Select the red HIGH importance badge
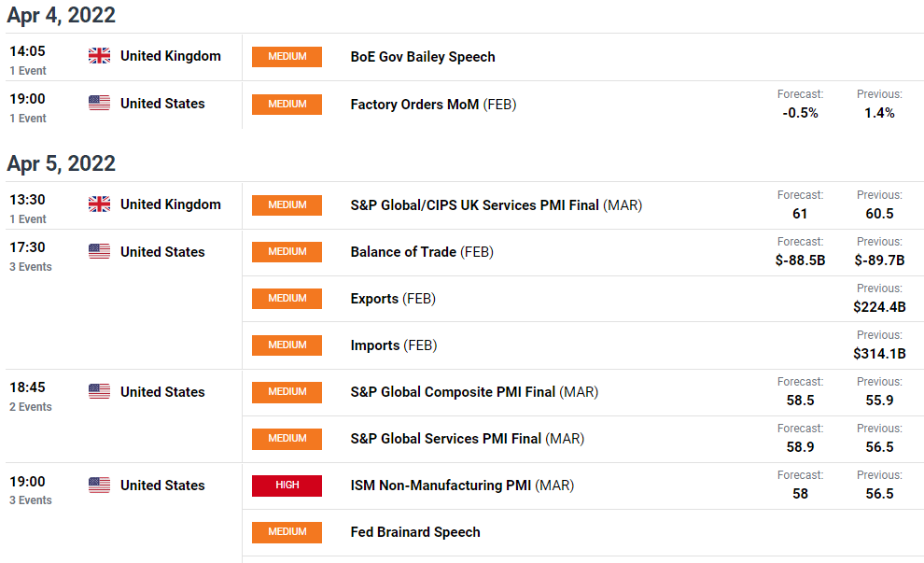This screenshot has width=924, height=563. coord(287,486)
